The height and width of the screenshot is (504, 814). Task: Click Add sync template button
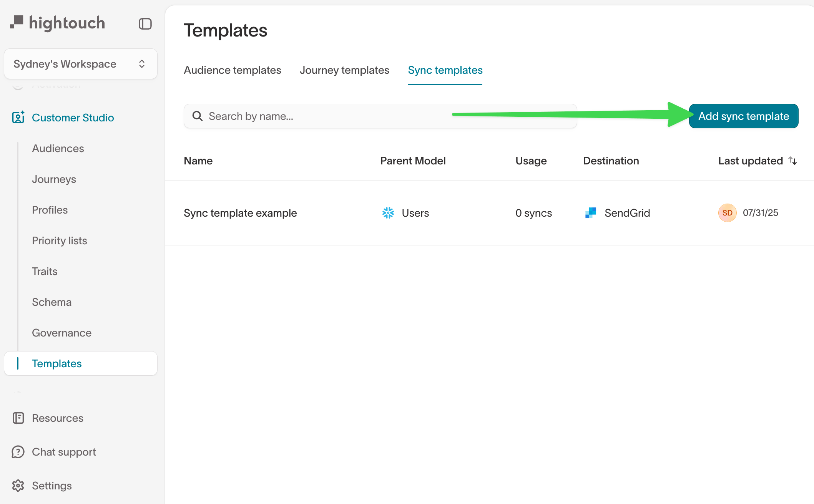744,116
